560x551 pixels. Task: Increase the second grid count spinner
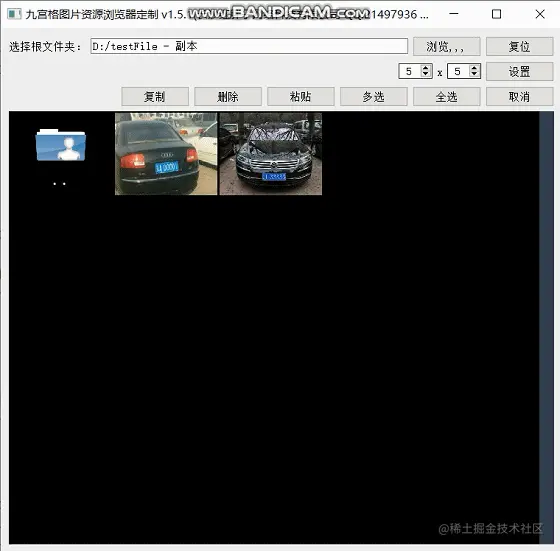point(474,67)
